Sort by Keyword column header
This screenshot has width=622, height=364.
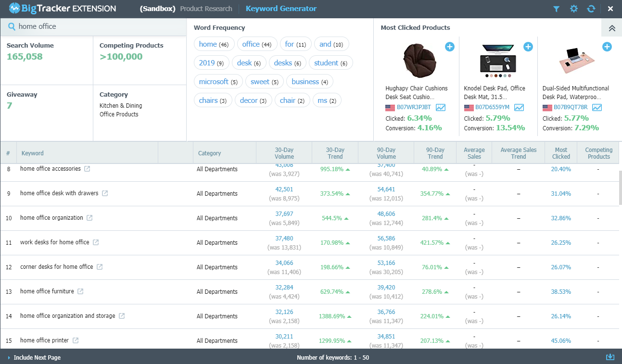click(32, 153)
